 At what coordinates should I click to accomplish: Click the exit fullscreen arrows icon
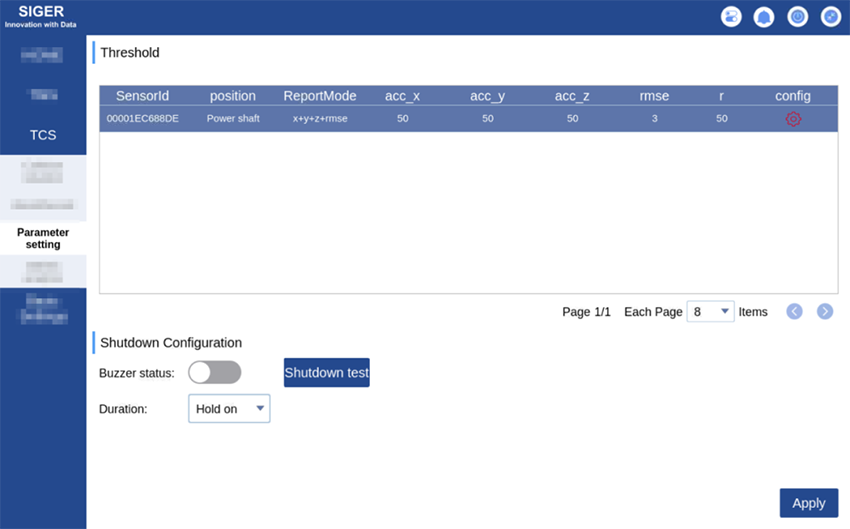[831, 17]
